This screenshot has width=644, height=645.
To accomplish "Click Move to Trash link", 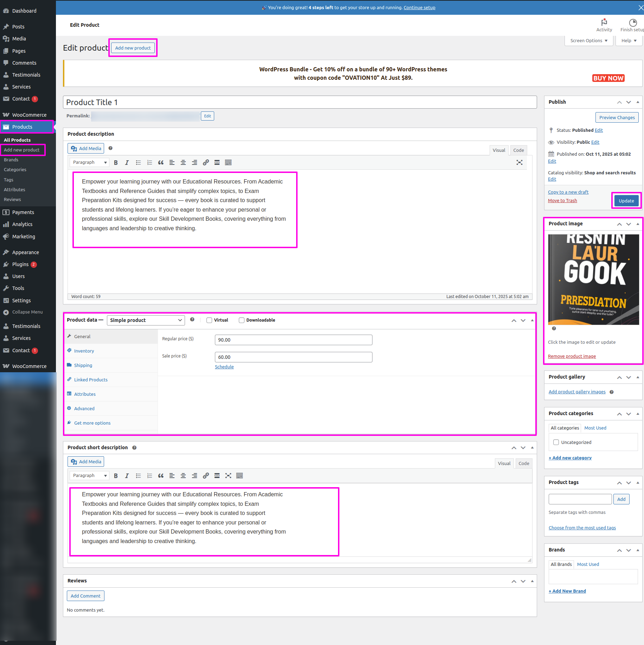I will tap(562, 201).
